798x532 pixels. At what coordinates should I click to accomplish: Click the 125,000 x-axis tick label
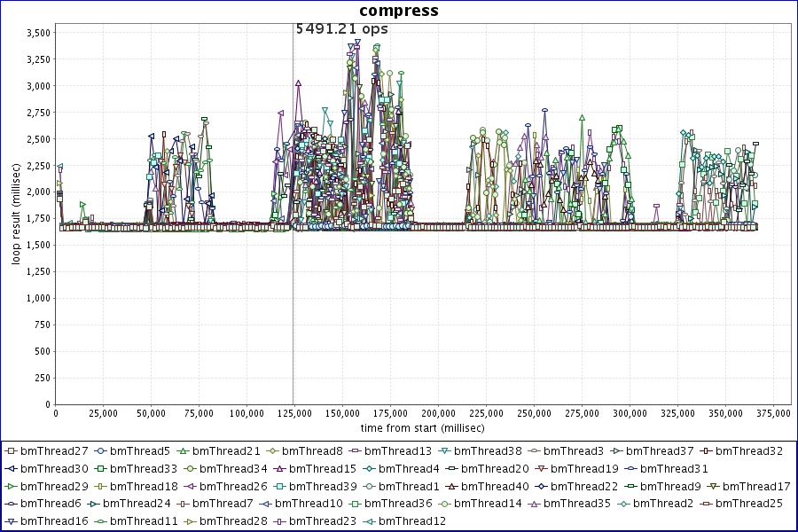coord(293,413)
